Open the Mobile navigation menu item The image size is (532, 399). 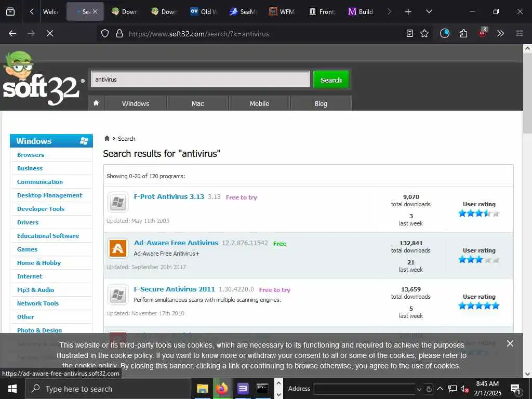coord(260,103)
